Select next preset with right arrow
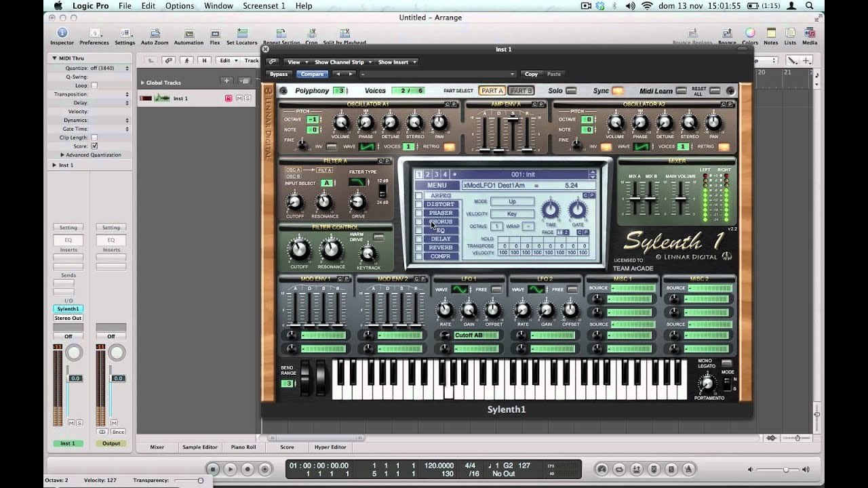This screenshot has width=868, height=488. pyautogui.click(x=351, y=74)
